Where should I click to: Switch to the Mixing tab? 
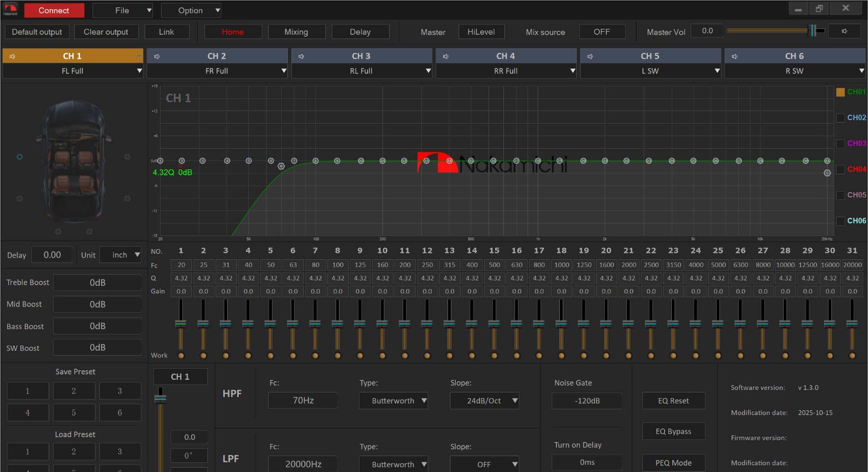(297, 32)
